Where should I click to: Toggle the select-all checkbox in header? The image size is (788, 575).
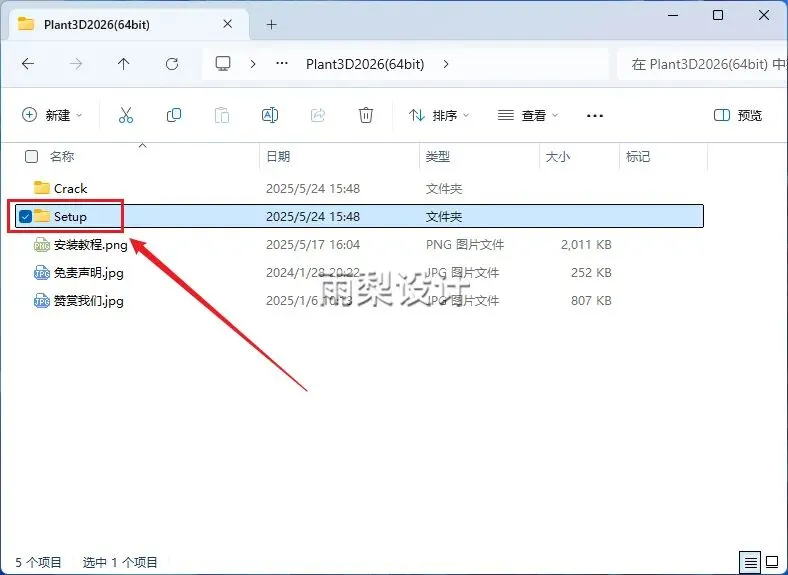click(x=31, y=156)
